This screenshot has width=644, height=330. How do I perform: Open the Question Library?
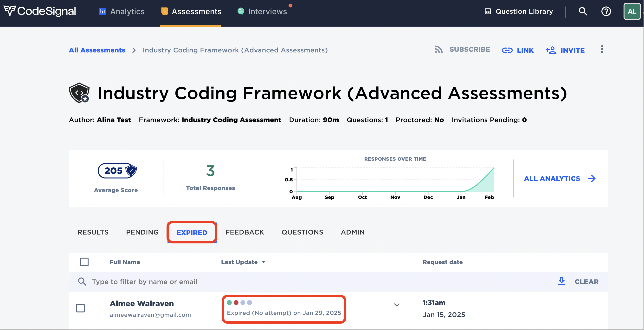click(x=519, y=12)
